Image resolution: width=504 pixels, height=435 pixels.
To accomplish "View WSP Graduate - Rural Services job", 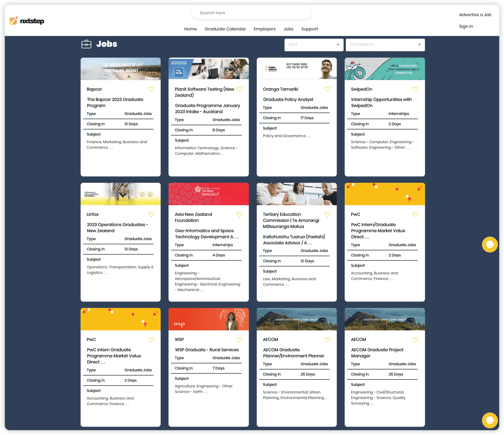I will (207, 350).
